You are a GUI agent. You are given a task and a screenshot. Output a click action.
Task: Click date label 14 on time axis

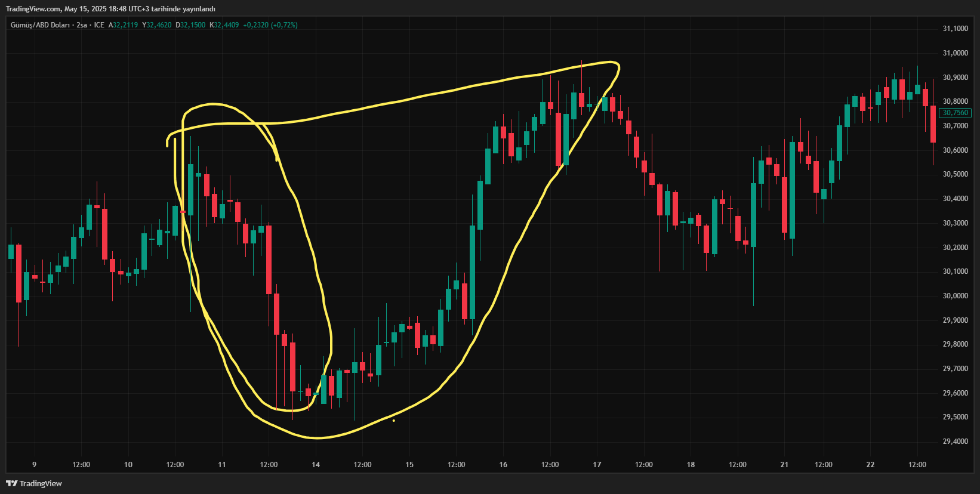(316, 465)
